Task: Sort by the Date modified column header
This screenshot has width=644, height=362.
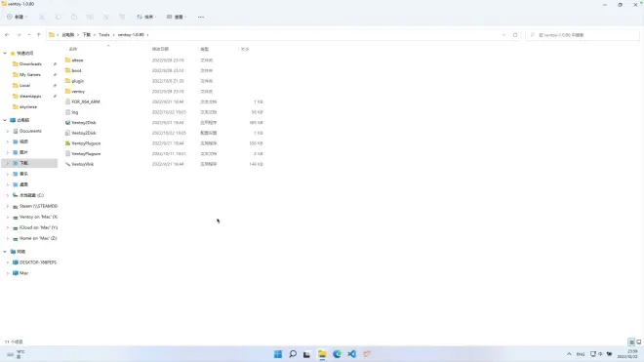Action: tap(161, 49)
